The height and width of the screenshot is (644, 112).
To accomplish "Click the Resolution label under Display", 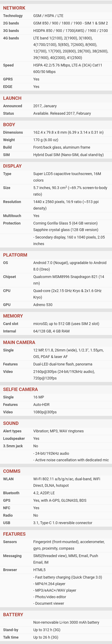I will (12, 202).
